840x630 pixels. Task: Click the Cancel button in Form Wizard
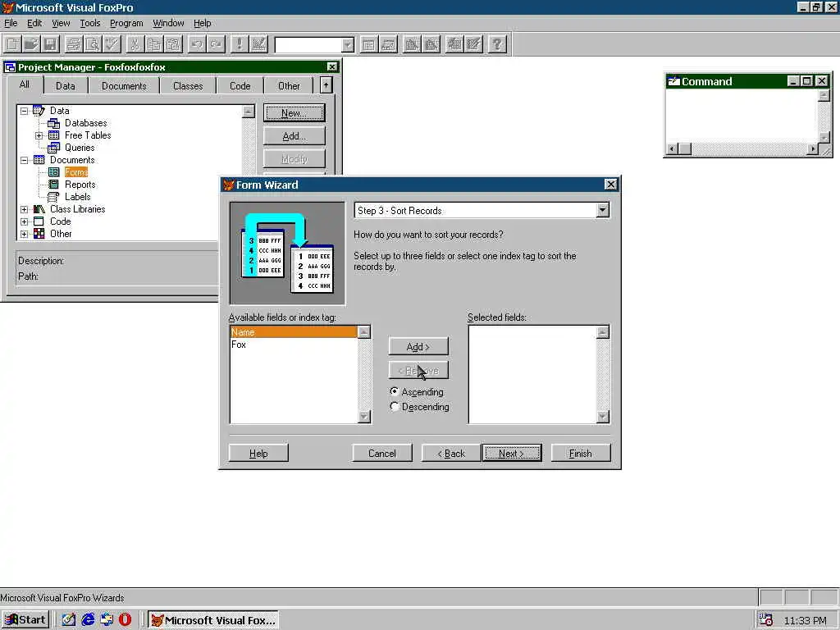[382, 453]
